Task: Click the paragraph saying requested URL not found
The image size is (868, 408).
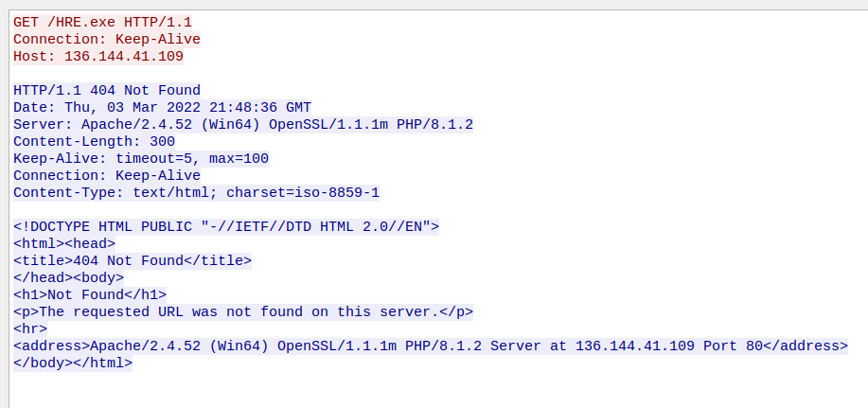Action: (x=242, y=311)
